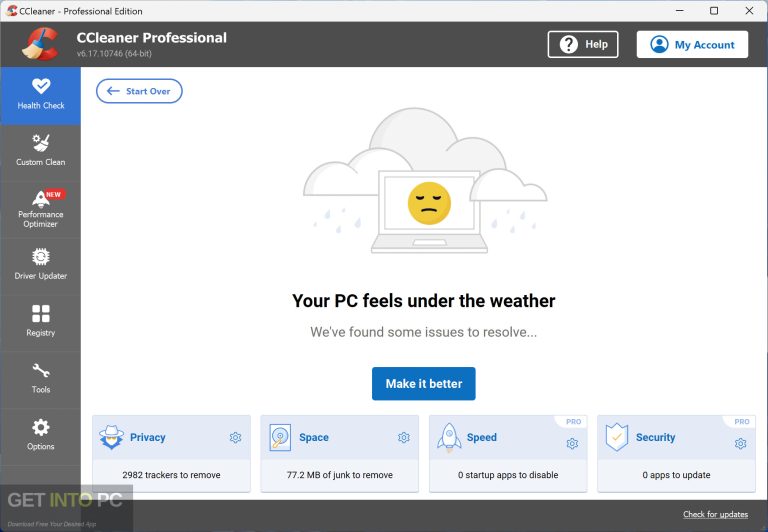Open the Privacy card settings gear
The width and height of the screenshot is (768, 532).
coord(236,437)
